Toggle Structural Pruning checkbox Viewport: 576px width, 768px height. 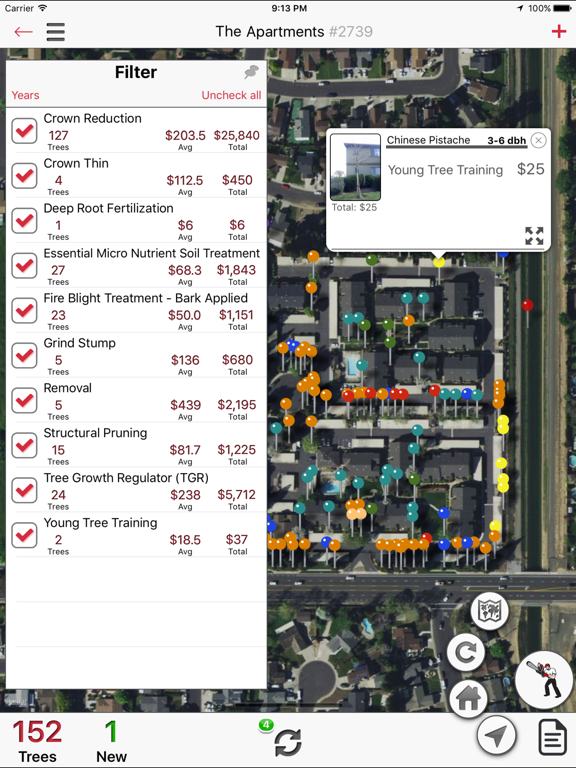pos(24,446)
